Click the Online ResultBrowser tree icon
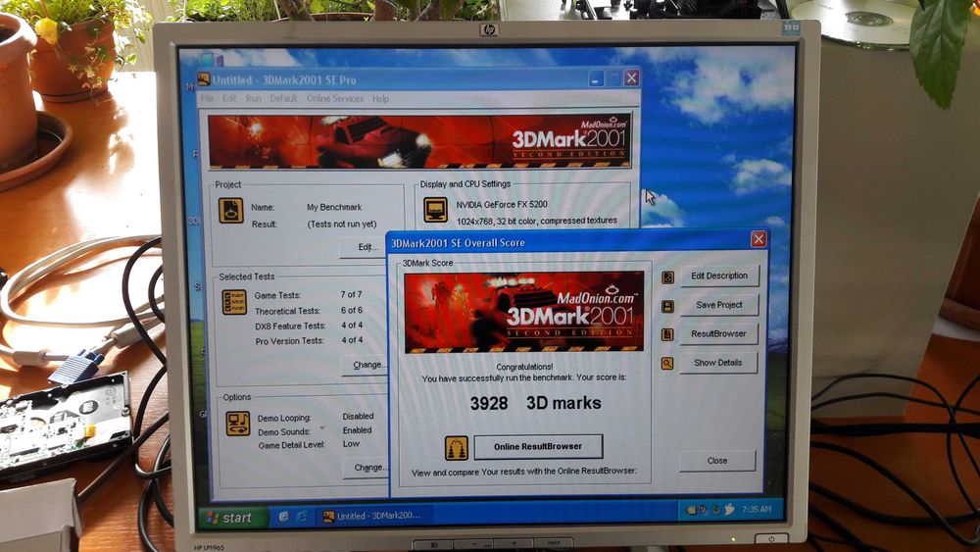This screenshot has width=980, height=552. (x=457, y=448)
